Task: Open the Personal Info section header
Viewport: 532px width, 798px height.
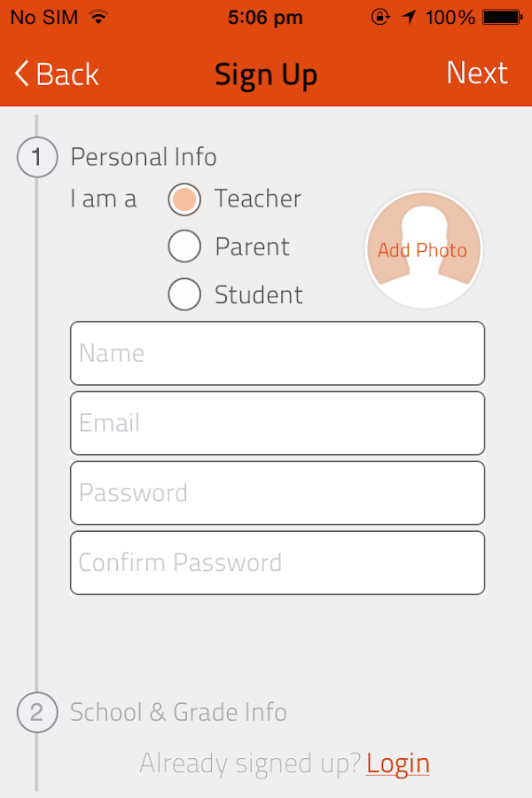Action: (x=144, y=158)
